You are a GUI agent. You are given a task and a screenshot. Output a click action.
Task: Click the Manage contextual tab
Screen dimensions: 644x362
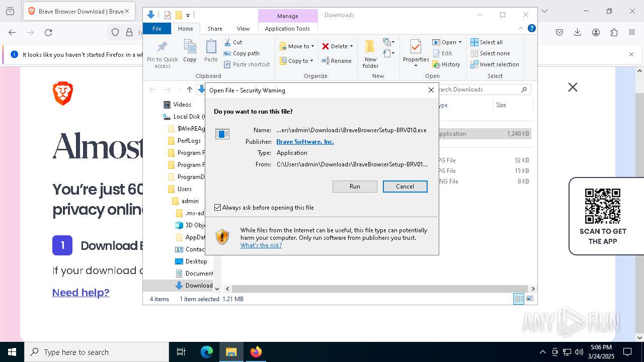[x=288, y=16]
